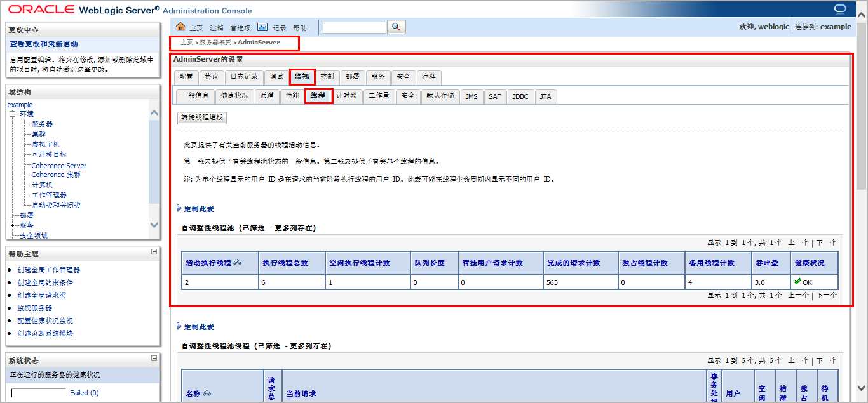The height and width of the screenshot is (403, 868).
Task: Click the down arrow of the domain tree scrollbar
Action: pos(153,225)
